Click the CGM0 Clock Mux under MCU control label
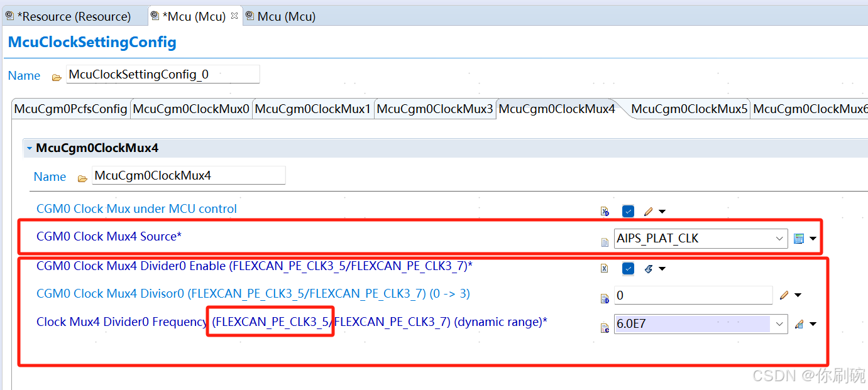The width and height of the screenshot is (868, 390). 136,209
